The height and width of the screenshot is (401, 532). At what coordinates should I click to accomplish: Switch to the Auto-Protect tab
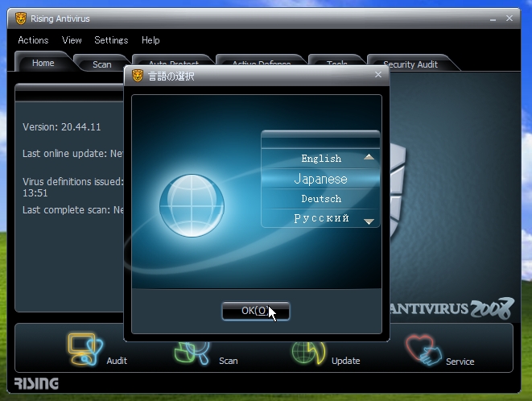click(x=173, y=61)
